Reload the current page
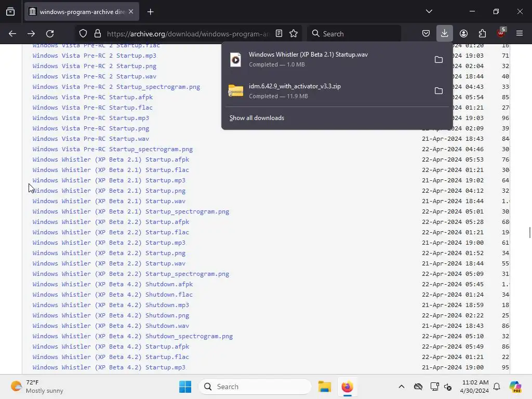532x399 pixels. [50, 34]
